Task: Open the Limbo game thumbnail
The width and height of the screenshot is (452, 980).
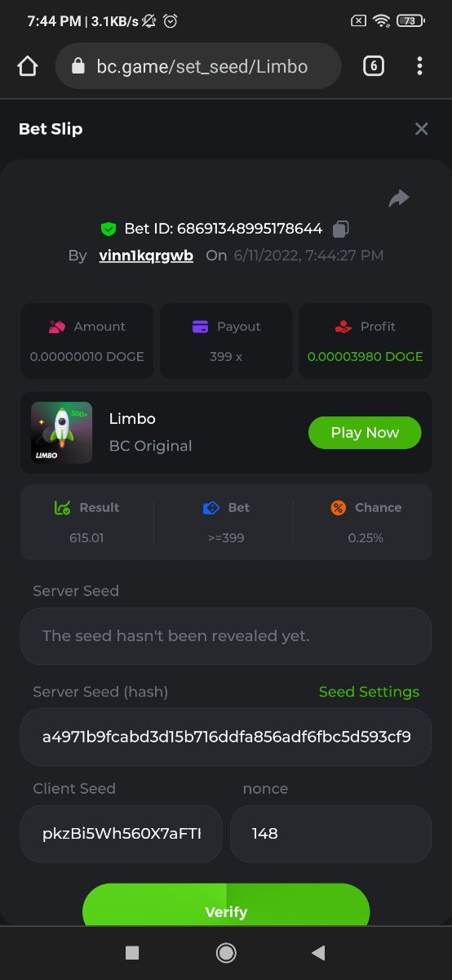Action: click(61, 433)
